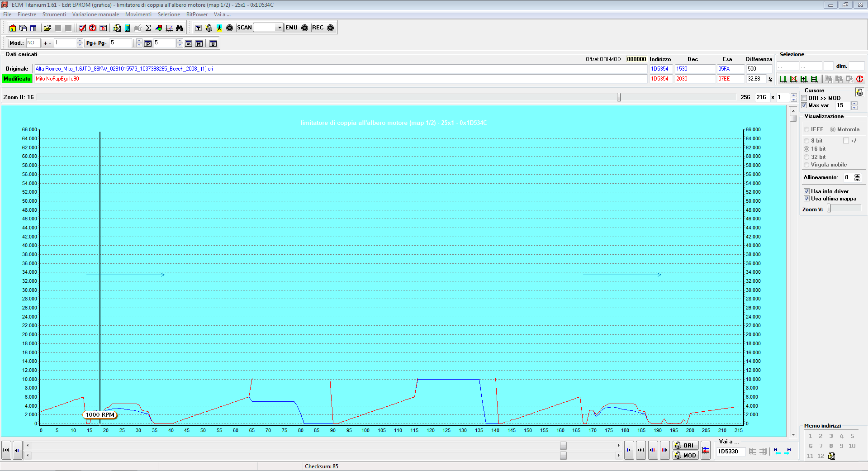Toggle the Usa info driver checkbox
Viewport: 868px width, 471px height.
(x=806, y=191)
